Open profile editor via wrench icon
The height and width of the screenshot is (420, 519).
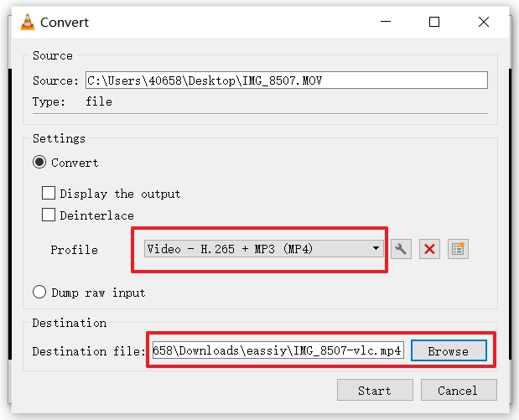point(401,249)
